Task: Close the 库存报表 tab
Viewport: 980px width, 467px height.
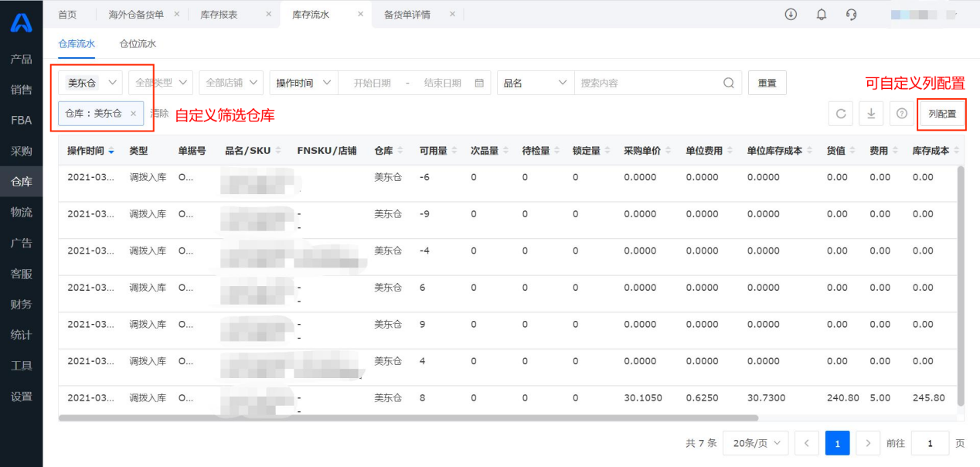Action: click(268, 14)
